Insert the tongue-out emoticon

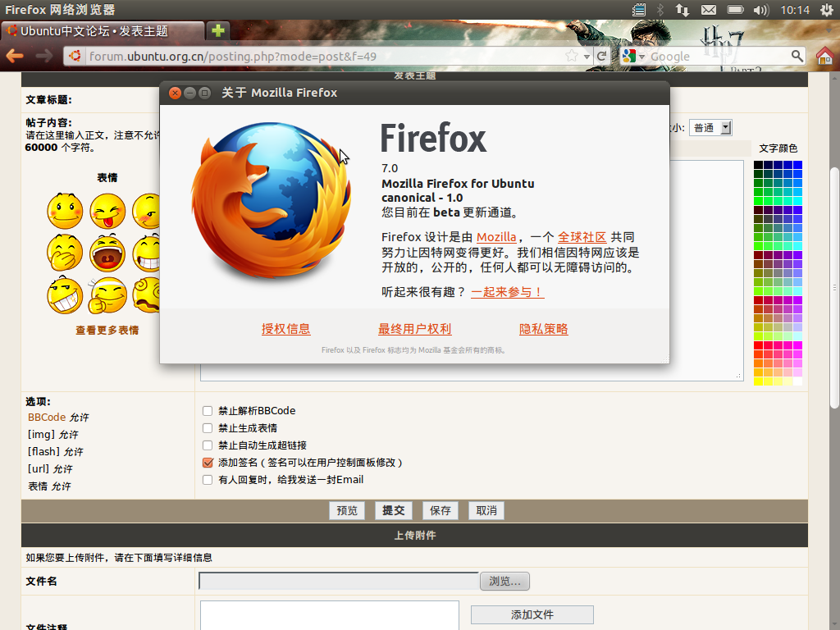tap(107, 211)
